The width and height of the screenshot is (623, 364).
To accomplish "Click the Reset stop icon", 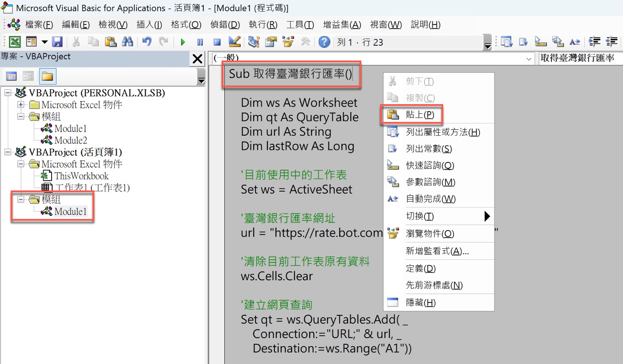I will (x=217, y=42).
